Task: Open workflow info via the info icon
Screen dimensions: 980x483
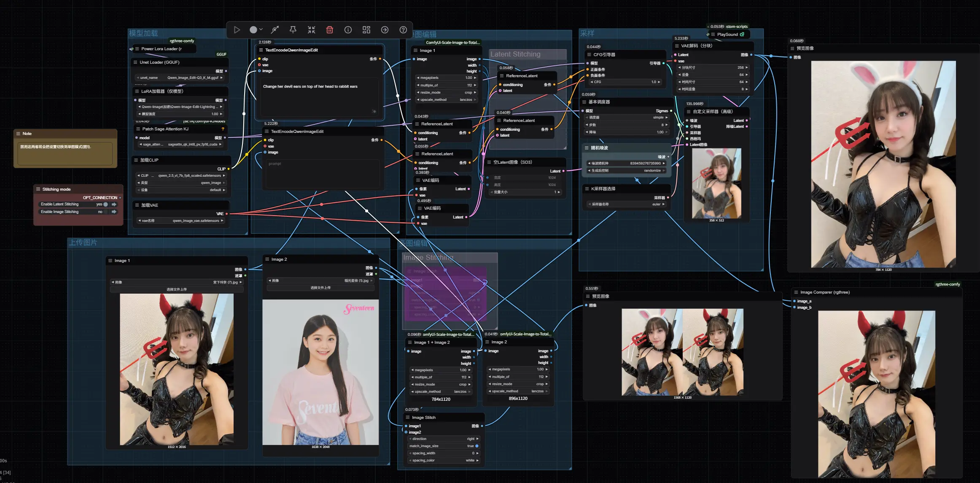Action: pyautogui.click(x=348, y=30)
